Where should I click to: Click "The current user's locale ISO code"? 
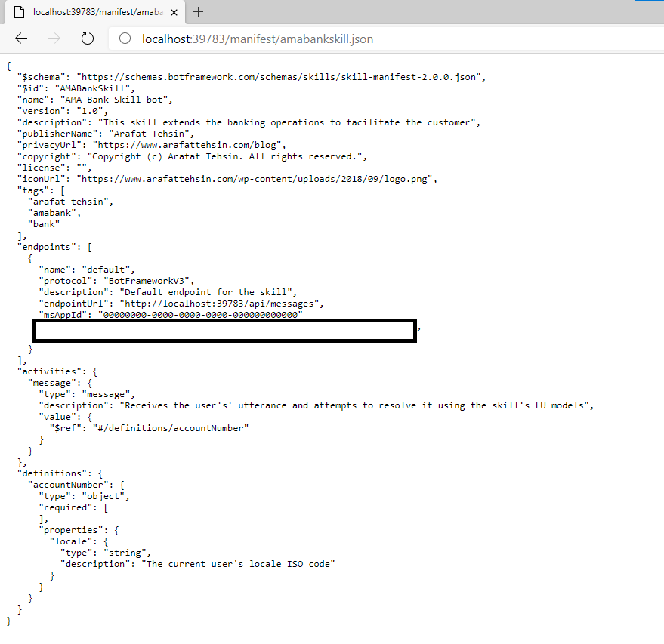[238, 564]
